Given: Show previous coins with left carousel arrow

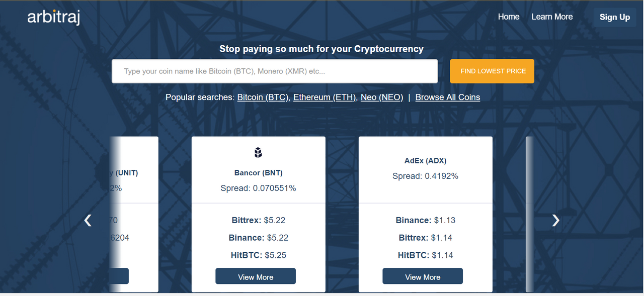Looking at the screenshot, I should pyautogui.click(x=88, y=220).
